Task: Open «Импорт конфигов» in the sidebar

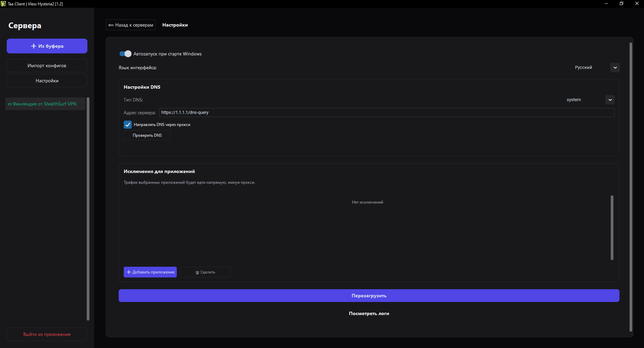Action: point(47,65)
